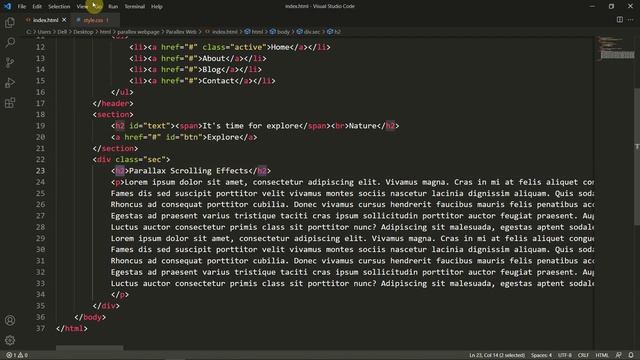This screenshot has height=360, width=640.
Task: Click class="sec" on line 22
Action: pos(140,160)
